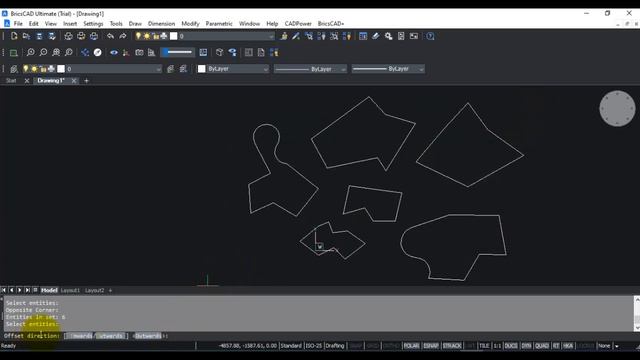This screenshot has width=640, height=360.
Task: Open the ByLayer color dropdown
Action: 266,69
